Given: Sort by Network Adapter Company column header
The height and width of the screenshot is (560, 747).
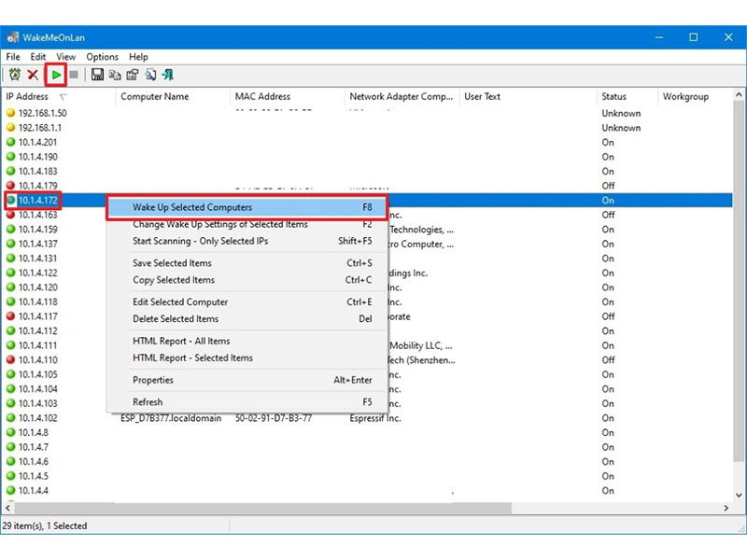Looking at the screenshot, I should (x=402, y=97).
